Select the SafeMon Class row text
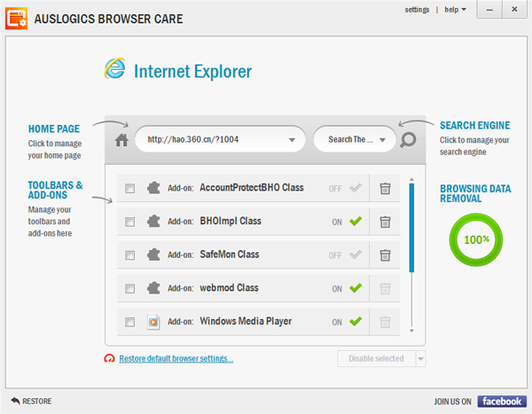Screen dimensions: 532x414 click(x=230, y=254)
